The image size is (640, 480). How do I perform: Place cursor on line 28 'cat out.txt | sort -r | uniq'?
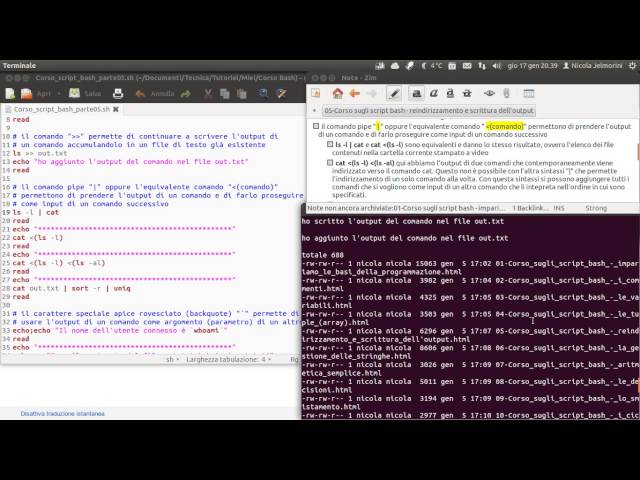(x=71, y=288)
